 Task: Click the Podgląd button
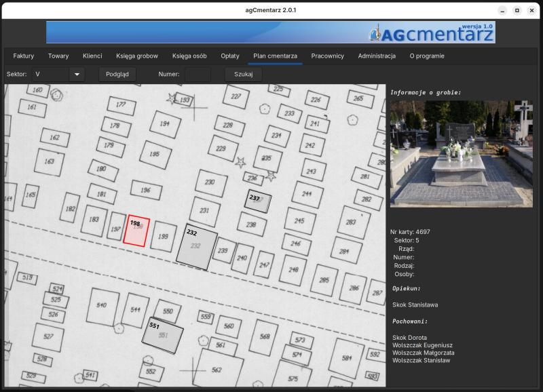coord(117,74)
